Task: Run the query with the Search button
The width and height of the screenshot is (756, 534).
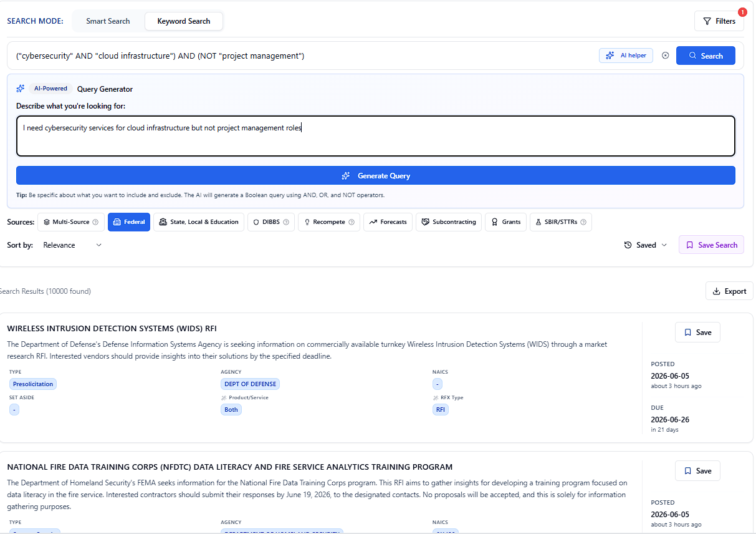Action: coord(706,56)
